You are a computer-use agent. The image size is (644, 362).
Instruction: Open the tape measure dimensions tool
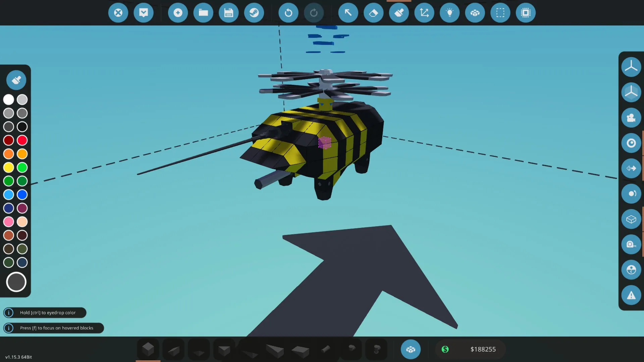pos(631,244)
